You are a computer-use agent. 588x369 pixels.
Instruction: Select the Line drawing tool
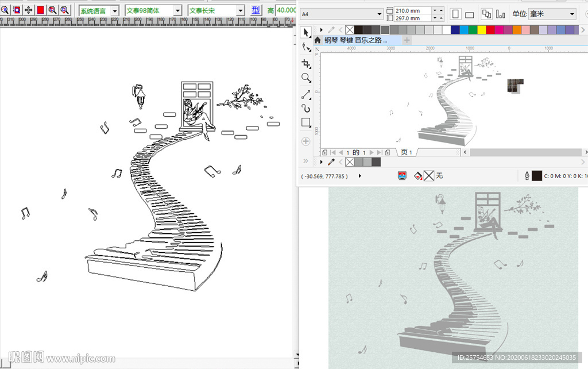(x=306, y=94)
